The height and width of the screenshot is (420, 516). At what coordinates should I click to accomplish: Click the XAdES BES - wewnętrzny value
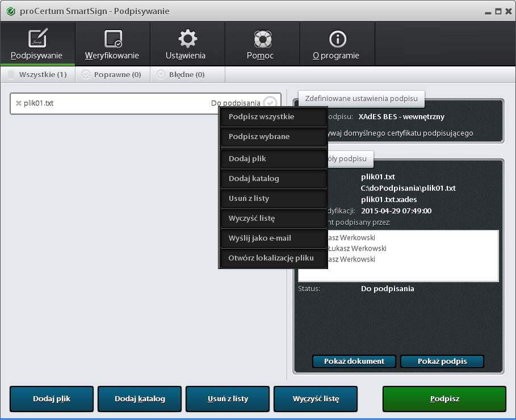pyautogui.click(x=401, y=117)
